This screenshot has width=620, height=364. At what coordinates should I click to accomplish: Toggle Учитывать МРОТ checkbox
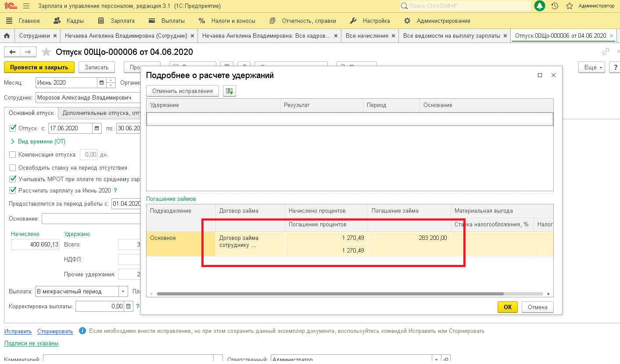coord(13,179)
